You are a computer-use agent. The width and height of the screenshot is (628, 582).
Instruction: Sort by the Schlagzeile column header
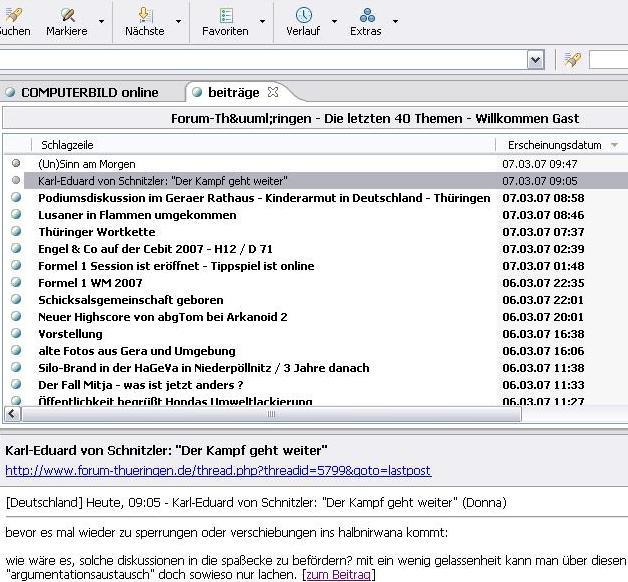67,145
